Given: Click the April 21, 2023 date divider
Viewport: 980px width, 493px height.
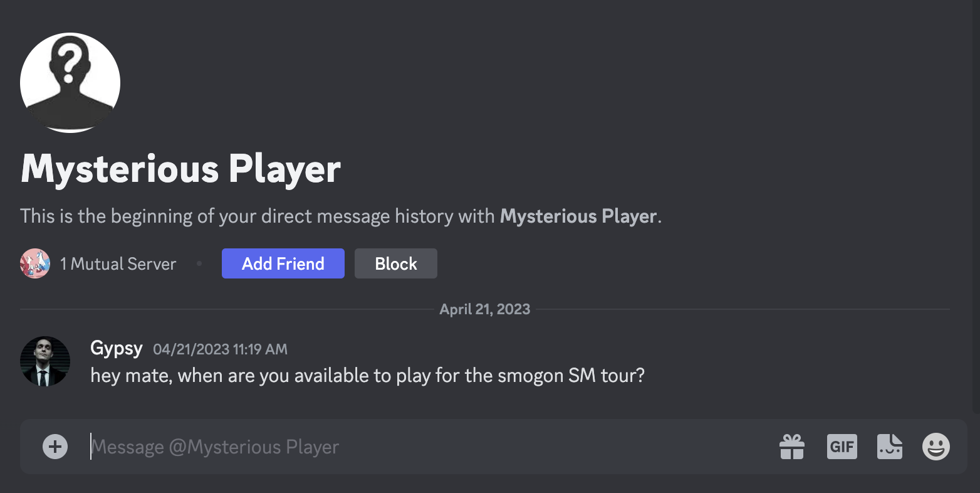Looking at the screenshot, I should tap(484, 309).
